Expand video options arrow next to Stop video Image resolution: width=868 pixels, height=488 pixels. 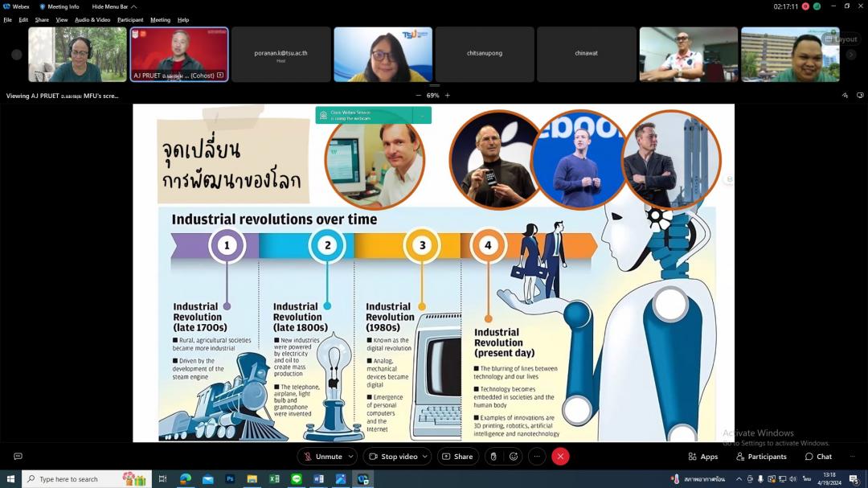(x=426, y=457)
